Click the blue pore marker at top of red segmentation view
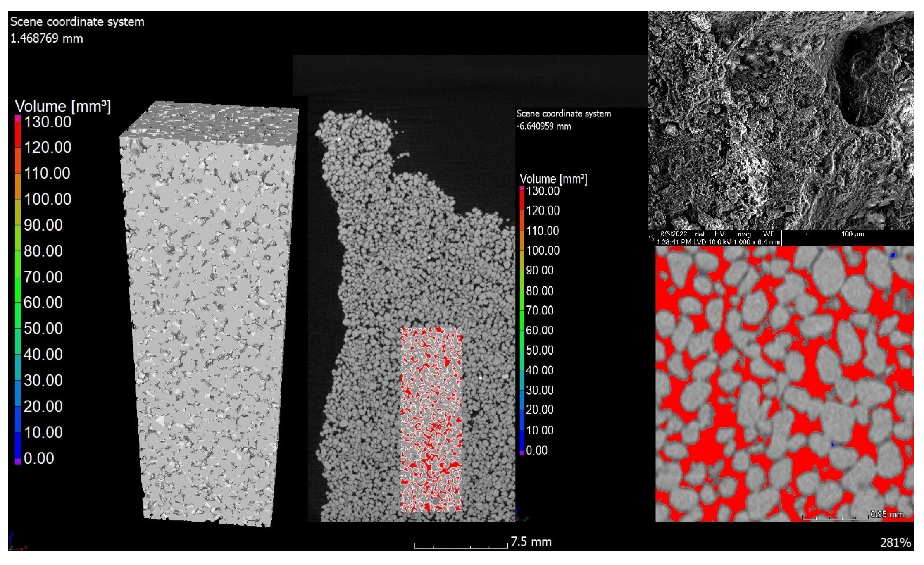924x565 pixels. [893, 255]
